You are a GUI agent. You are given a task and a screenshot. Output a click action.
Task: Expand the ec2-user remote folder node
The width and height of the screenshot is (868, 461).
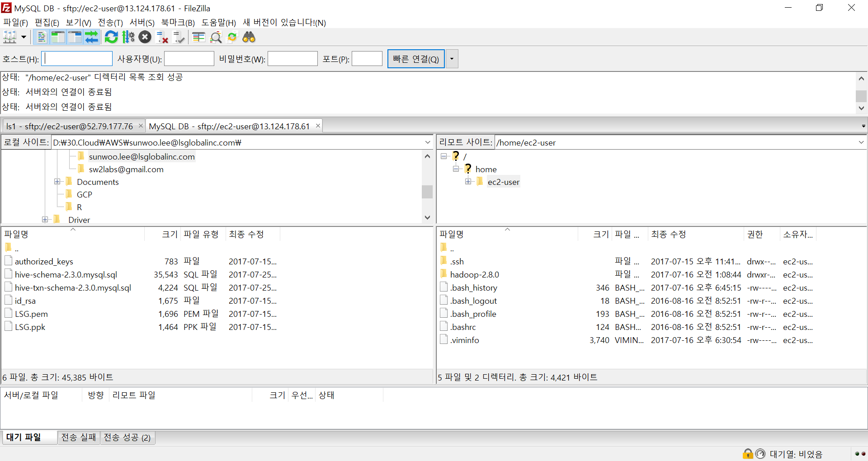[468, 182]
